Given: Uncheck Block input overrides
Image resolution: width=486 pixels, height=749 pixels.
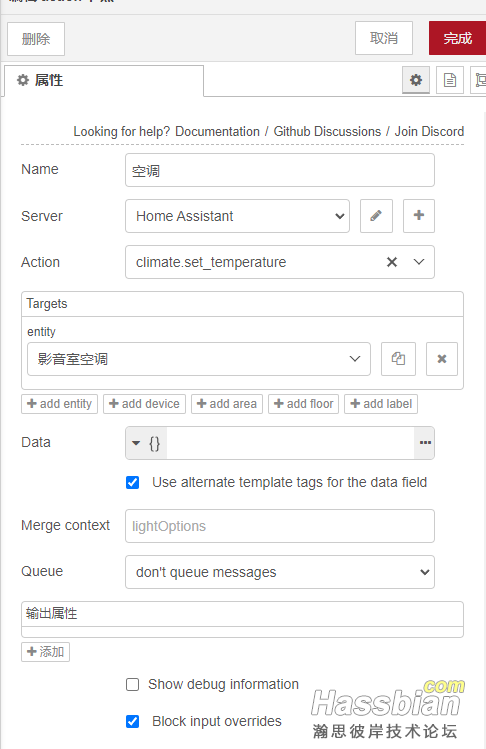Looking at the screenshot, I should point(133,721).
